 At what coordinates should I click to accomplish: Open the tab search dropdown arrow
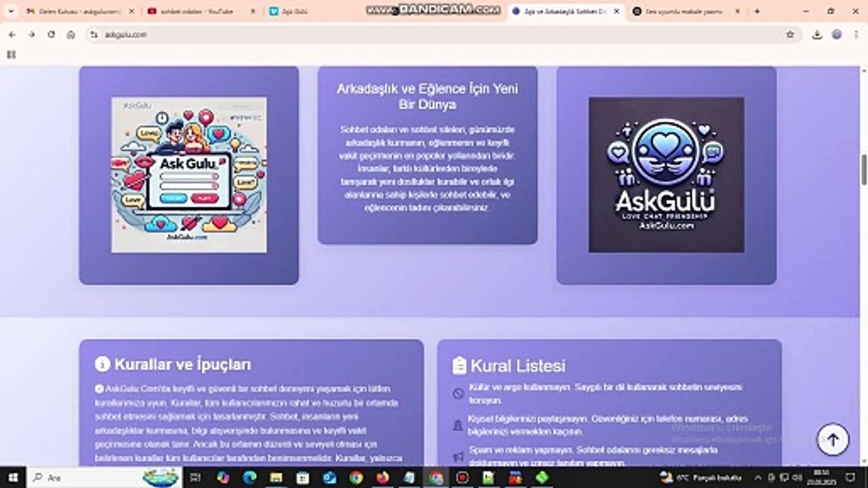point(9,12)
